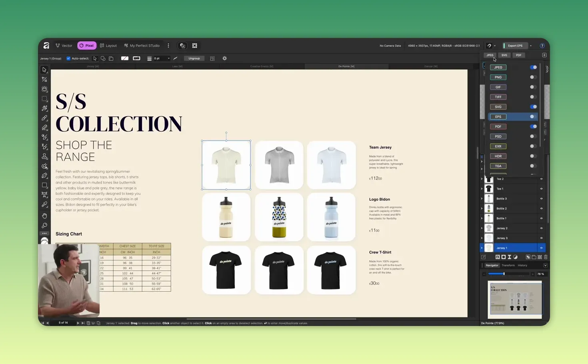Switch to the History panel tab
This screenshot has height=364, width=588.
(522, 265)
